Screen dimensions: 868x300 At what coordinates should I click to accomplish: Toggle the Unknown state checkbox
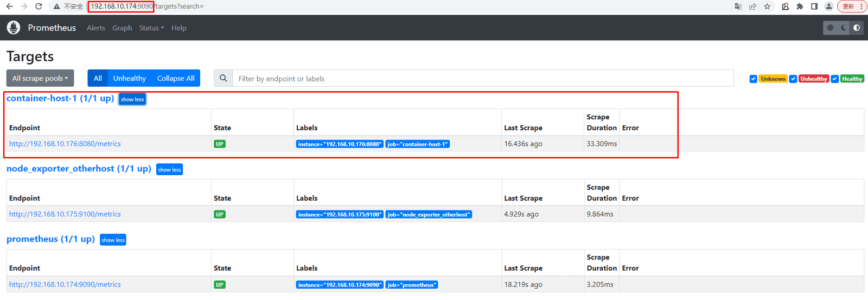tap(753, 79)
